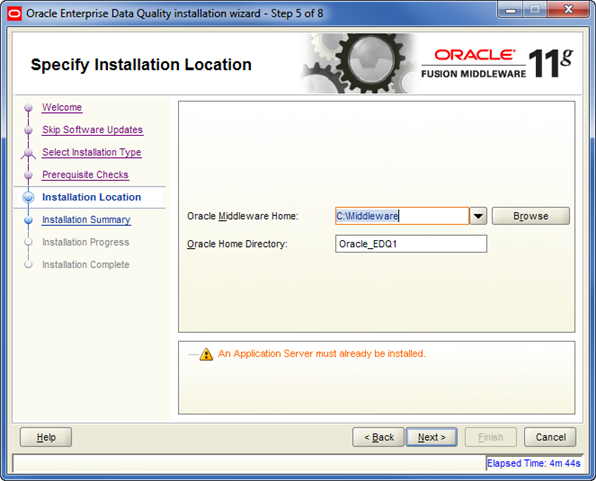Open the Installation Summary step link
596x481 pixels.
point(86,220)
